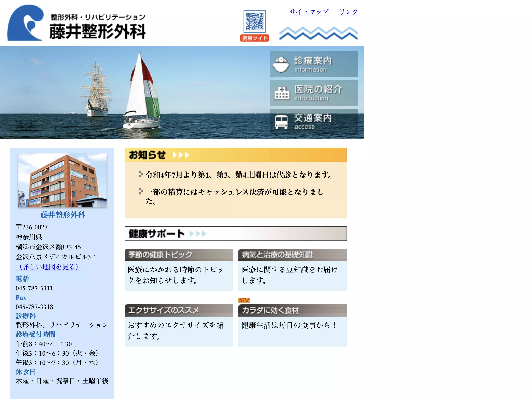
Task: Click the blue wave clinic logo
Action: pos(25,23)
